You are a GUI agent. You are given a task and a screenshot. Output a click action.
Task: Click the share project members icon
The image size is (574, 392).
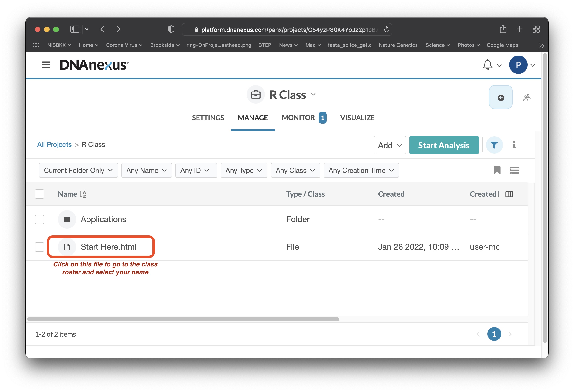point(526,98)
